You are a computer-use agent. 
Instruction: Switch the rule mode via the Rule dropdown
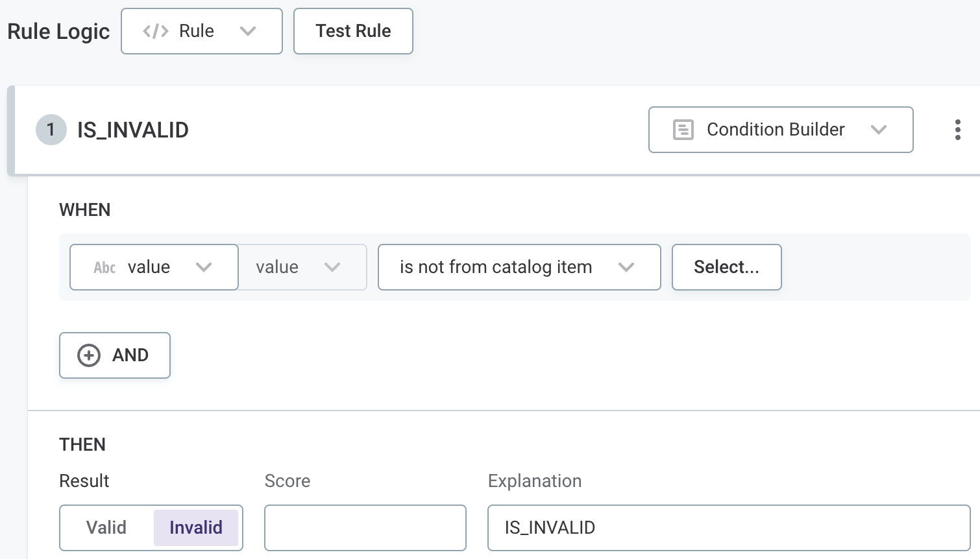coord(201,30)
